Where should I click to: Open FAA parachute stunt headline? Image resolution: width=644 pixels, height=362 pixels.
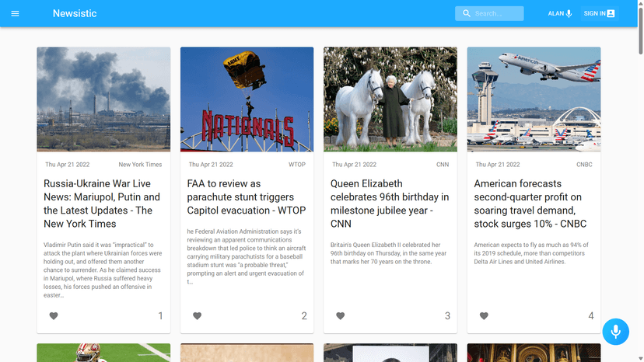246,197
